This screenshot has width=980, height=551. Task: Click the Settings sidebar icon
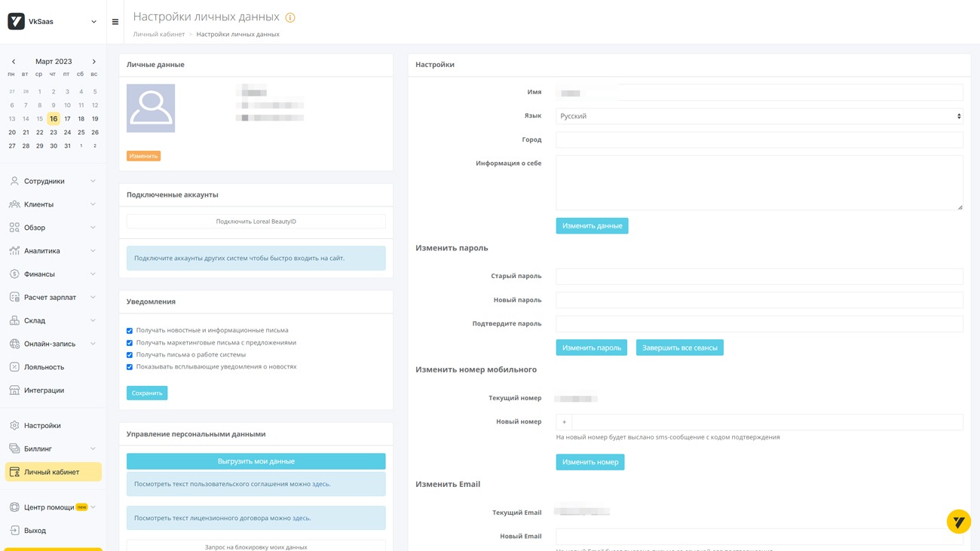click(x=14, y=426)
